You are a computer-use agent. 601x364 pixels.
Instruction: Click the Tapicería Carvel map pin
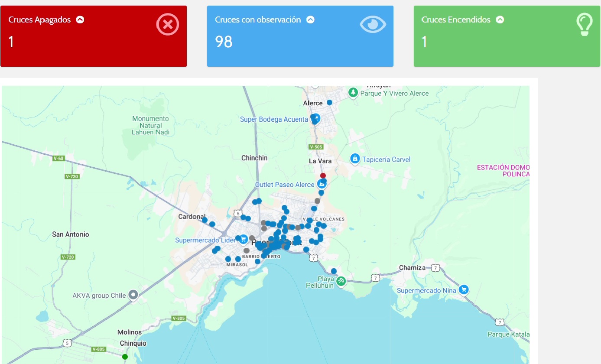355,159
